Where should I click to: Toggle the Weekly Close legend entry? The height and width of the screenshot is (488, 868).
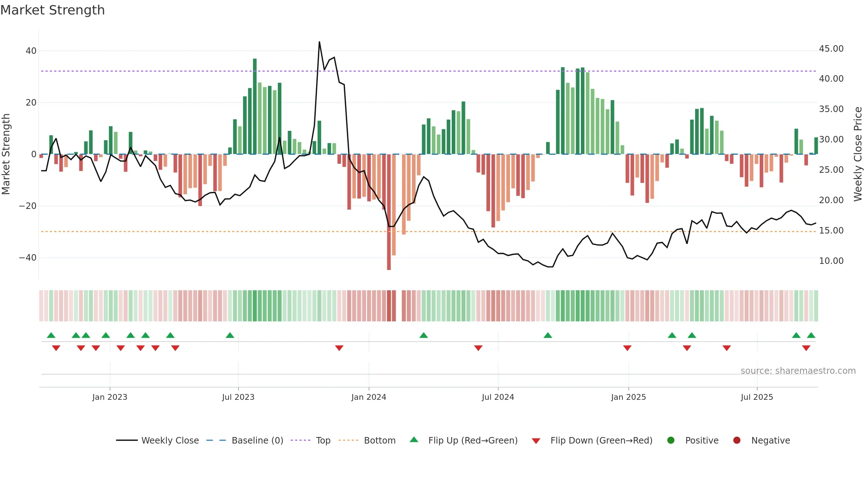click(x=157, y=440)
